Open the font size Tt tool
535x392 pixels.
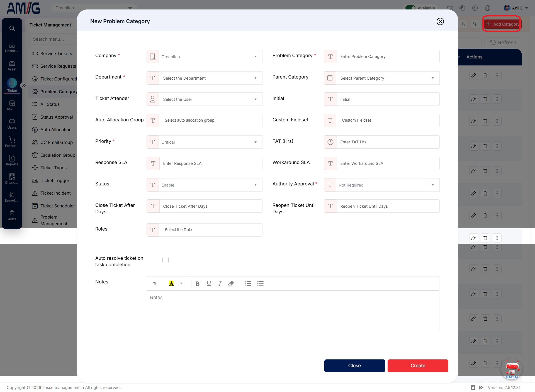click(x=155, y=284)
